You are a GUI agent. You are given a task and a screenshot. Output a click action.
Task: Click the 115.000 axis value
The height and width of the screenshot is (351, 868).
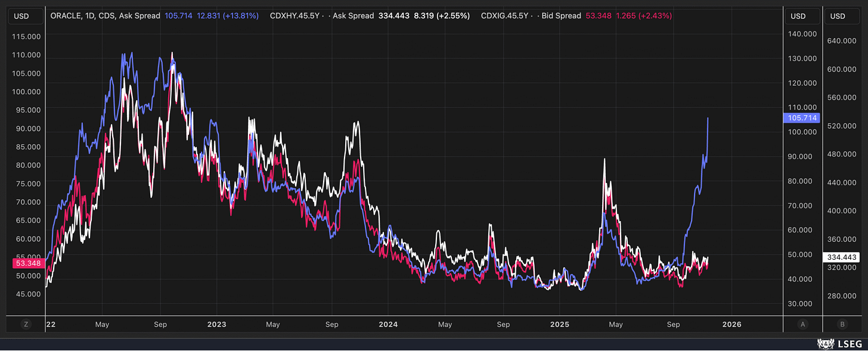pos(26,36)
